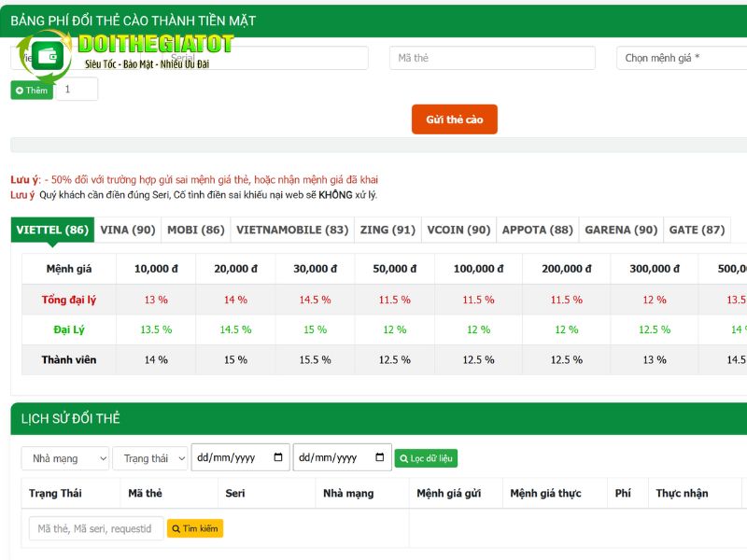Switch to the MOBI (86) tab
Image resolution: width=747 pixels, height=560 pixels.
click(196, 230)
